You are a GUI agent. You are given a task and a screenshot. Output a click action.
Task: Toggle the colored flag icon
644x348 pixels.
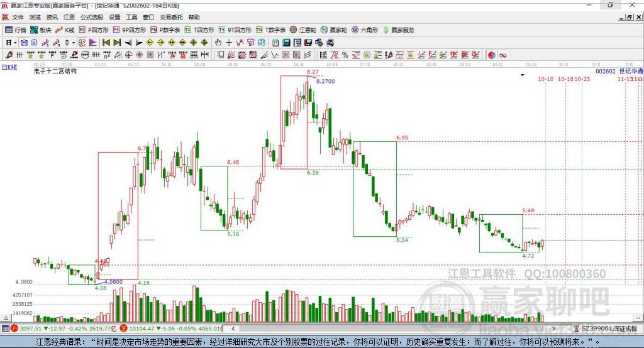click(x=93, y=43)
